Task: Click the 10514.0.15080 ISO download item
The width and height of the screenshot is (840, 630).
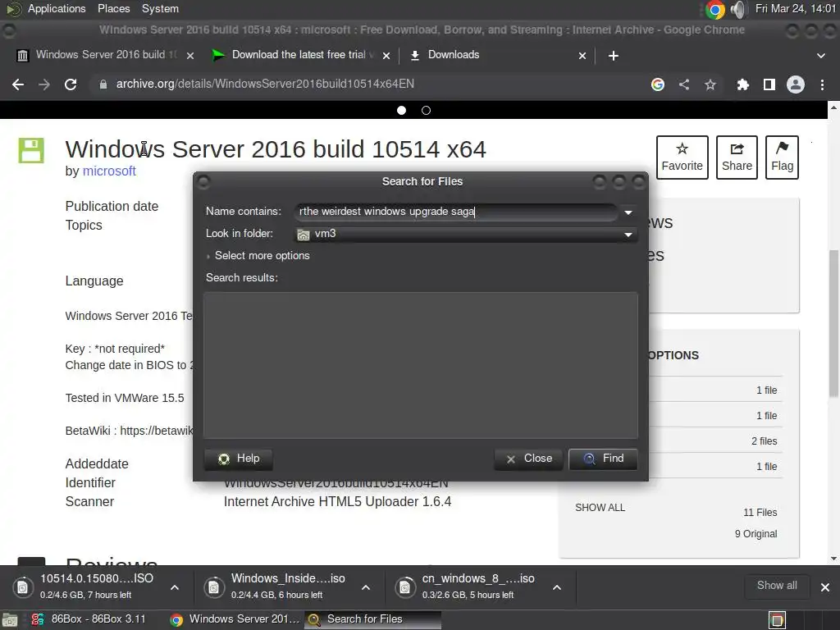Action: coord(85,587)
